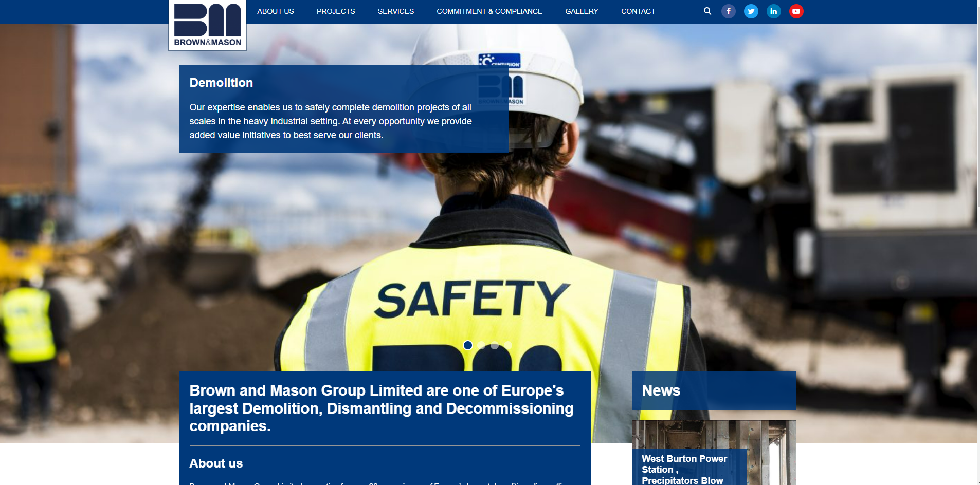The height and width of the screenshot is (485, 980).
Task: Select the second carousel dot
Action: point(482,346)
